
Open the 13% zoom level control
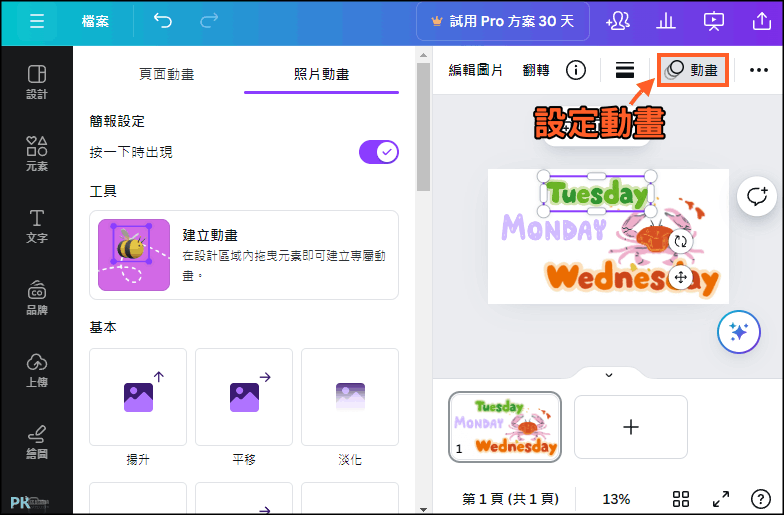tap(616, 499)
